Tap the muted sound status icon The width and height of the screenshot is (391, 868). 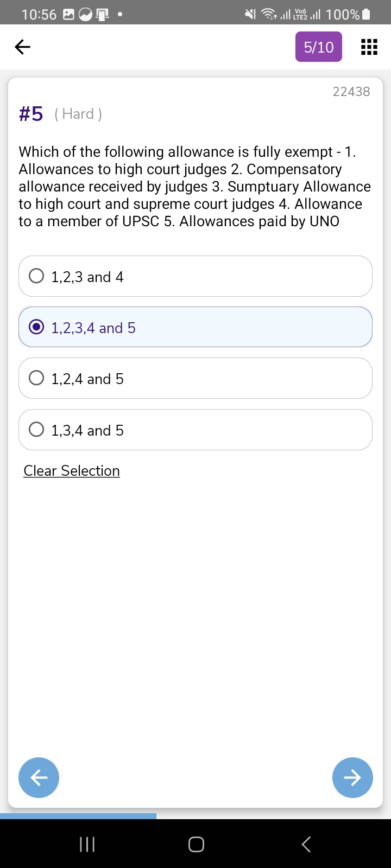[x=250, y=14]
